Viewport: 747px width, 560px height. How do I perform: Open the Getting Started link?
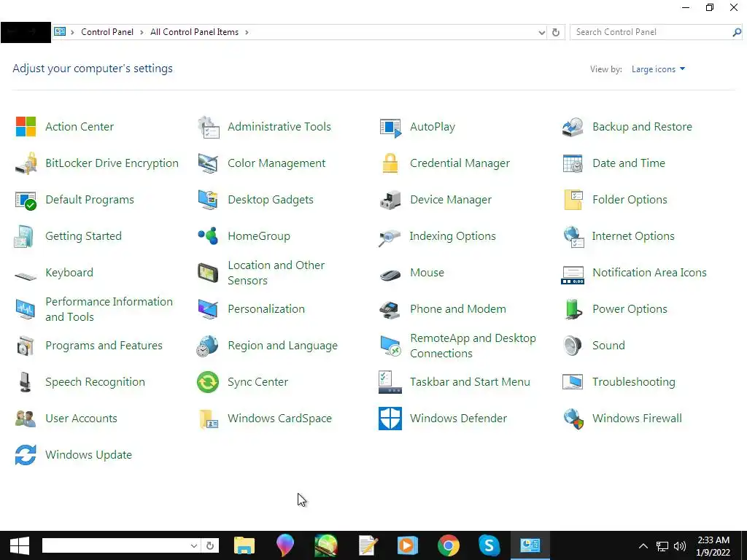point(83,236)
